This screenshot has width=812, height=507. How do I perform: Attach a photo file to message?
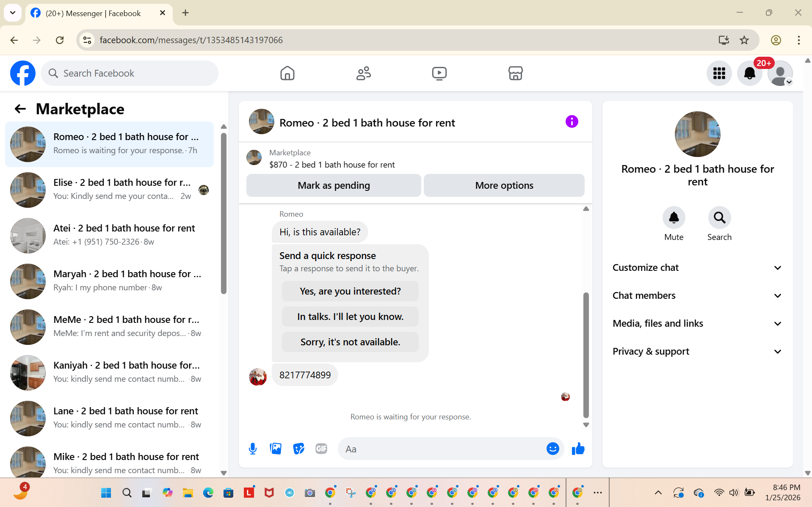point(276,449)
